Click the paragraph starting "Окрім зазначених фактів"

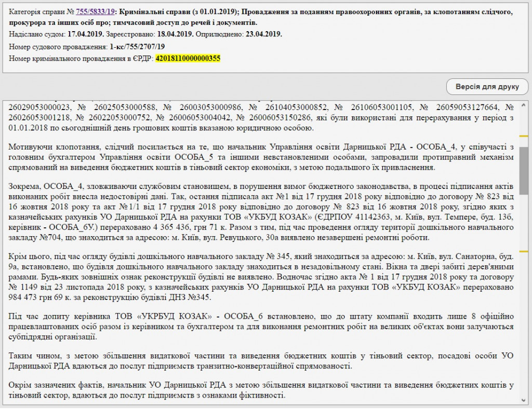tap(261, 390)
